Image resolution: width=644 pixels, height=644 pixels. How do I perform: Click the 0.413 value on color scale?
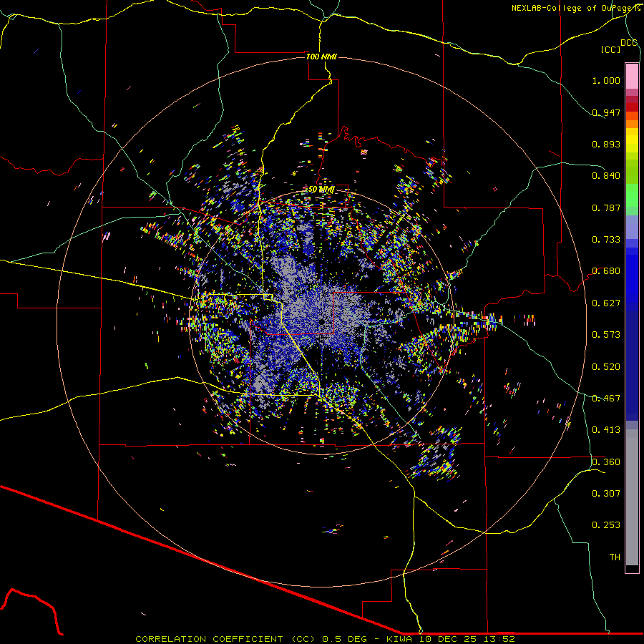pos(606,430)
